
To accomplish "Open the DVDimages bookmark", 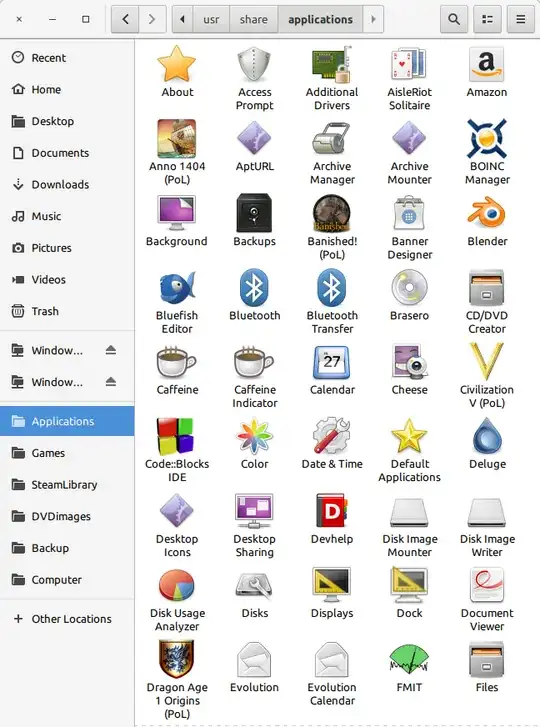I will point(67,517).
